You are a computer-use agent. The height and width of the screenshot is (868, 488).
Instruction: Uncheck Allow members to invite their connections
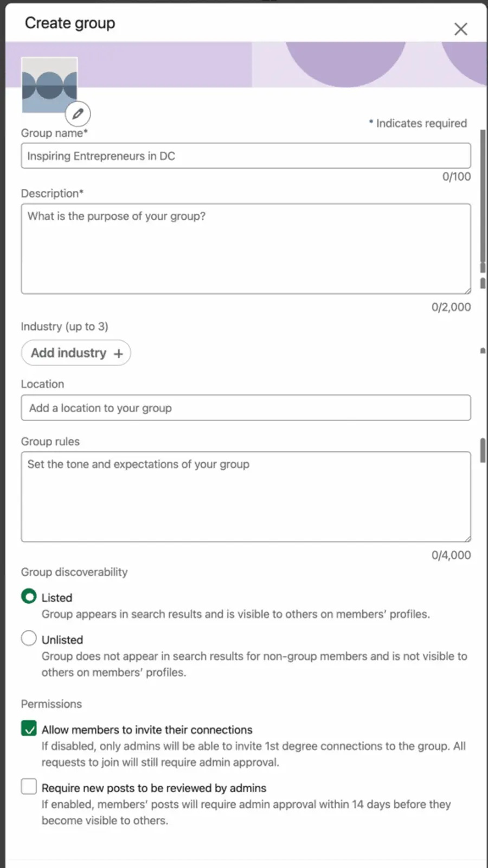(x=29, y=728)
